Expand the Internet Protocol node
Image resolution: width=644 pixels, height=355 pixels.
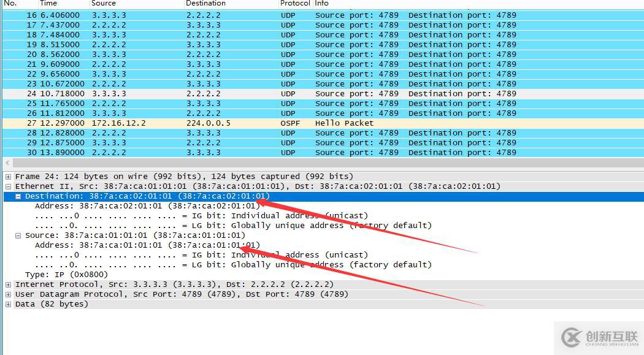(8, 285)
